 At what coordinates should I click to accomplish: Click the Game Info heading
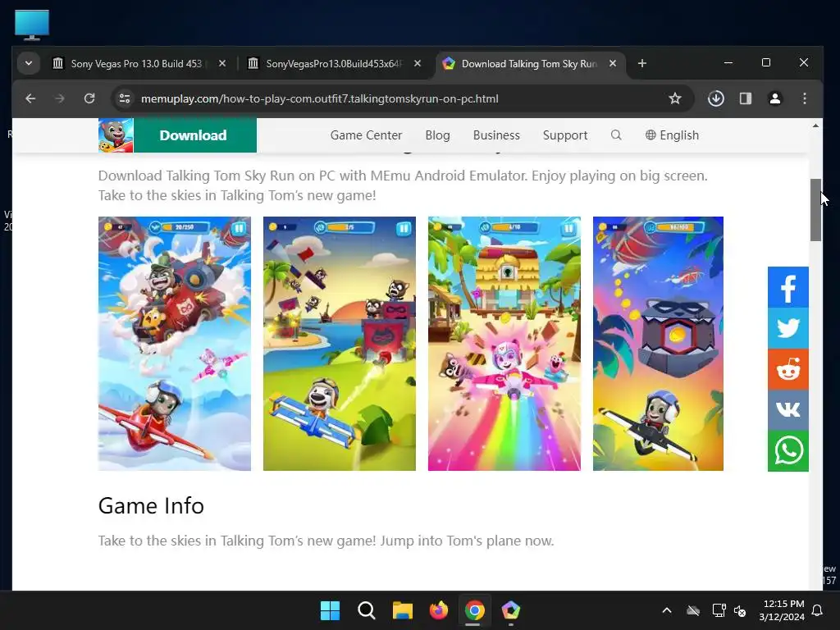pos(151,505)
